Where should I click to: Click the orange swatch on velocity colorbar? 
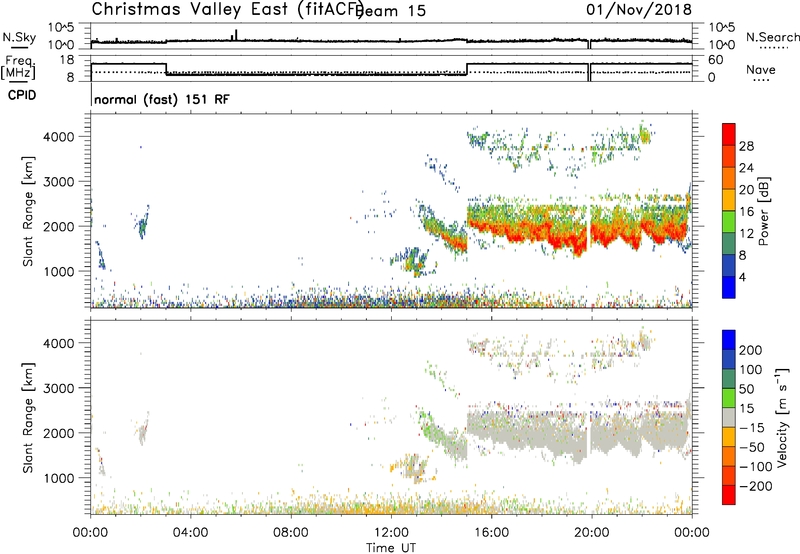[x=729, y=457]
